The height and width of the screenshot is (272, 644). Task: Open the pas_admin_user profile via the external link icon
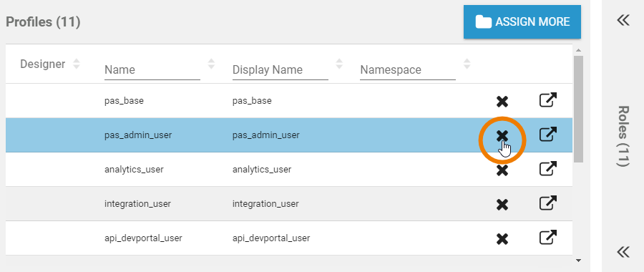(x=548, y=135)
